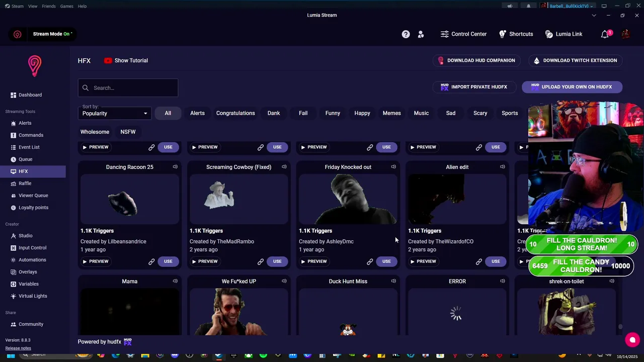Open Shortcuts in top bar
This screenshot has height=362, width=644.
point(516,34)
